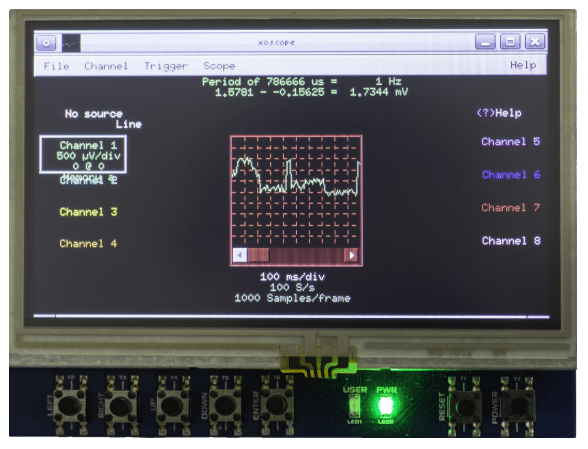
Task: Click the scrollbar right arrow under the graph
Action: coord(351,255)
